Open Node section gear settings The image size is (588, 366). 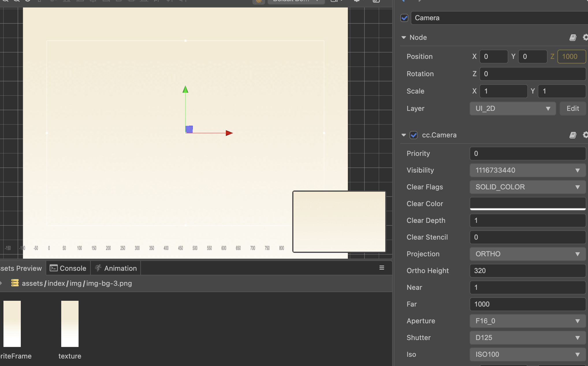585,38
